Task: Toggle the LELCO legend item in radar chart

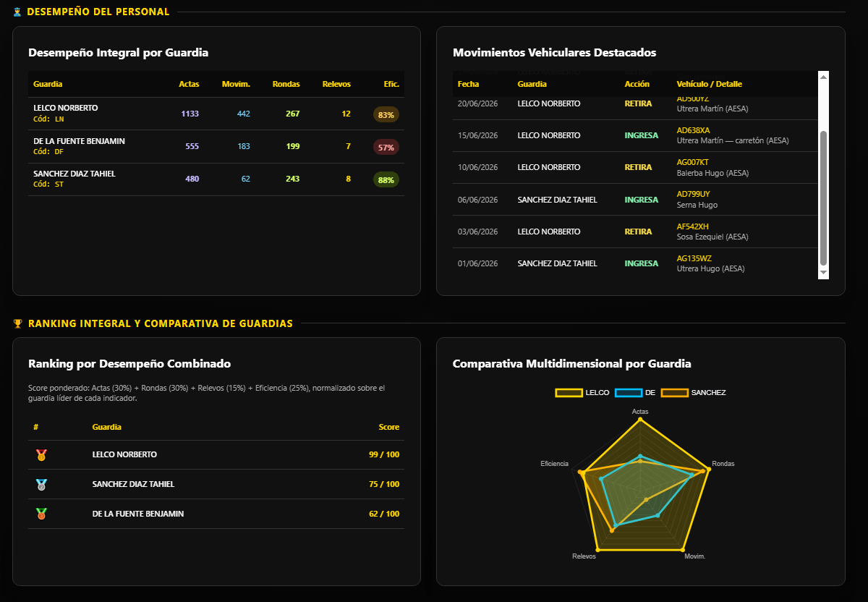Action: (582, 392)
